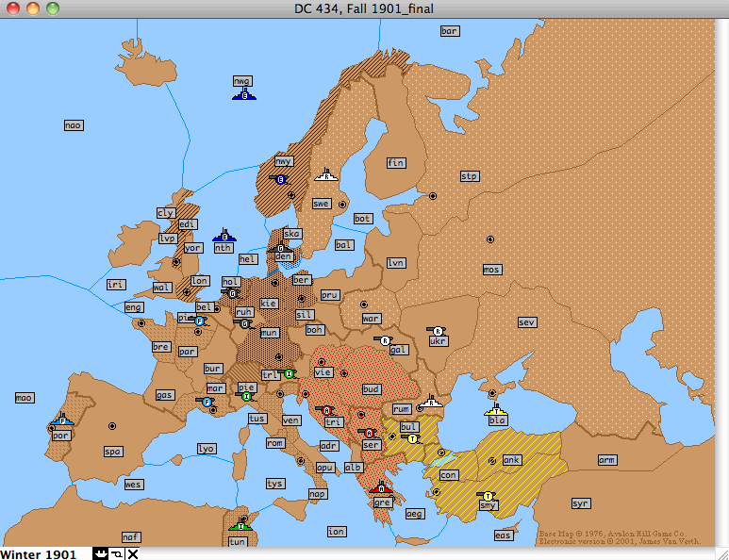Click the 'bar' Barents Sea label

450,31
